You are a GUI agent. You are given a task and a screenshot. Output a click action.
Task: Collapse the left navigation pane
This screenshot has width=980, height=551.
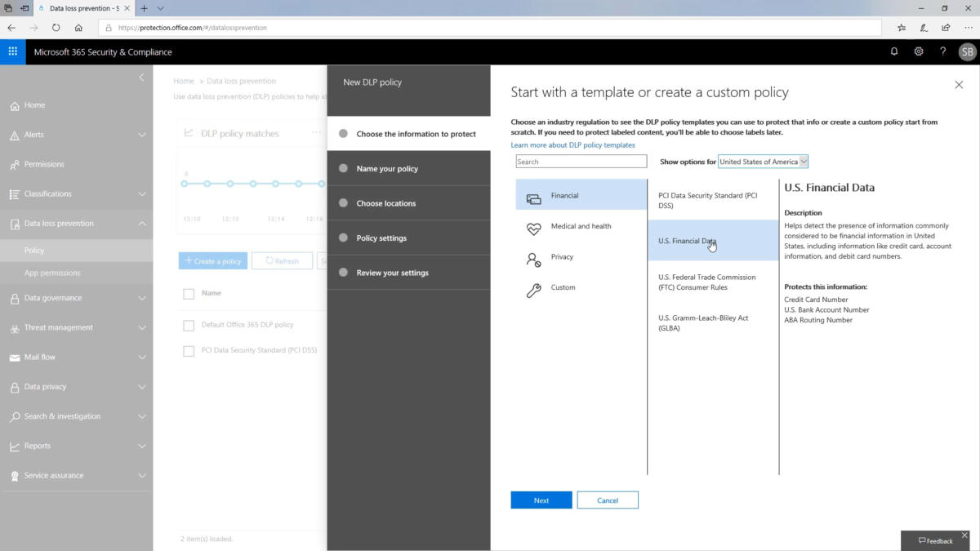point(141,78)
